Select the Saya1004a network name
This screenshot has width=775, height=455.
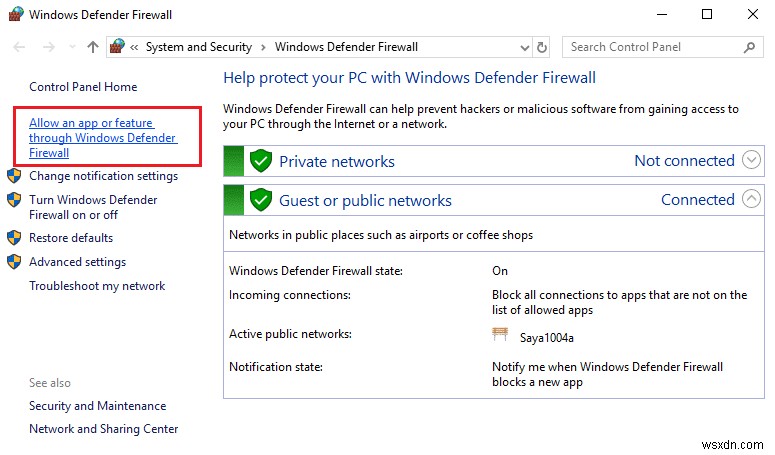pos(547,338)
